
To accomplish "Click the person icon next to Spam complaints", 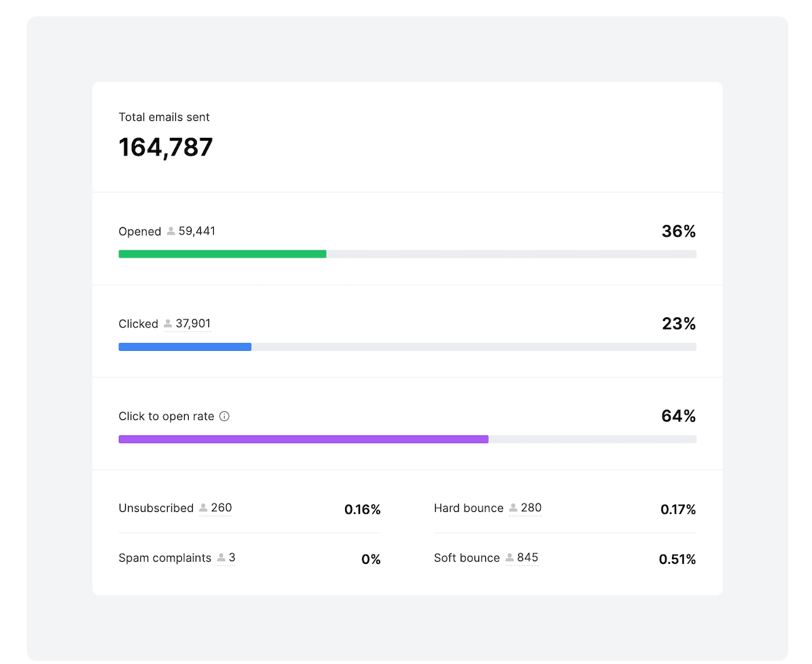I will pos(221,558).
